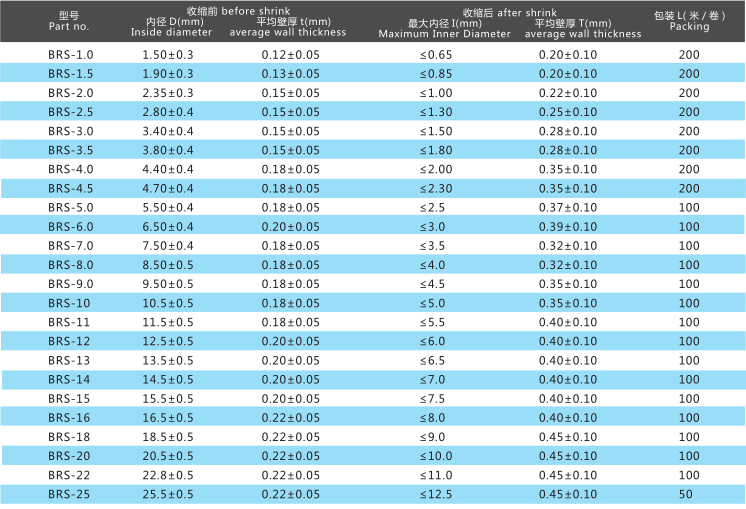This screenshot has width=746, height=509.
Task: Select the BRS-20 part number cell
Action: tap(69, 456)
